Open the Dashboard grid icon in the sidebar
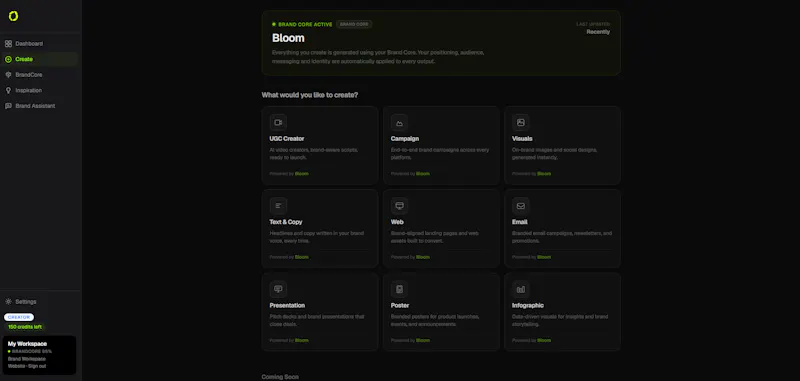The height and width of the screenshot is (381, 800). [x=8, y=44]
